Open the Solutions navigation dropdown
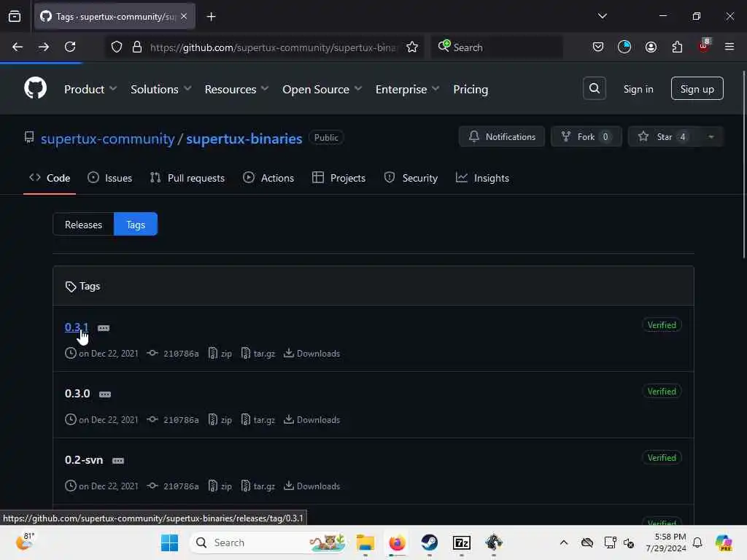The height and width of the screenshot is (560, 747). tap(161, 89)
